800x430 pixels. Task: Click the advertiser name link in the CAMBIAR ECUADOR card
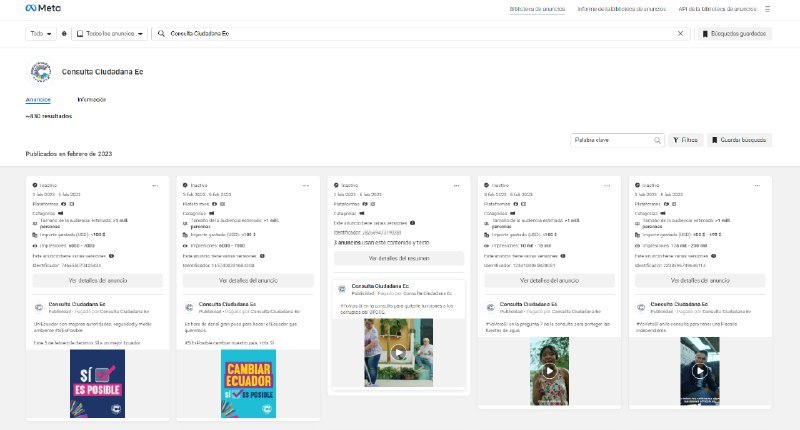click(x=228, y=304)
